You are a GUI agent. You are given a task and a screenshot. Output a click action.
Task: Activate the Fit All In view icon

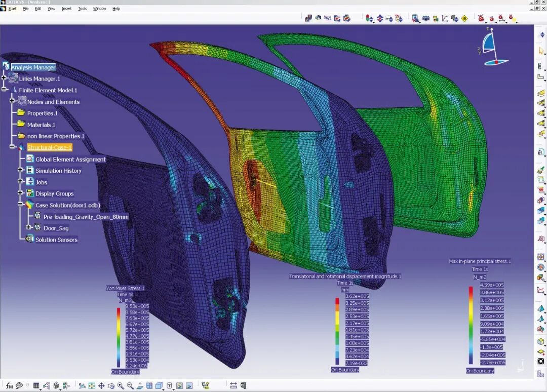92,386
